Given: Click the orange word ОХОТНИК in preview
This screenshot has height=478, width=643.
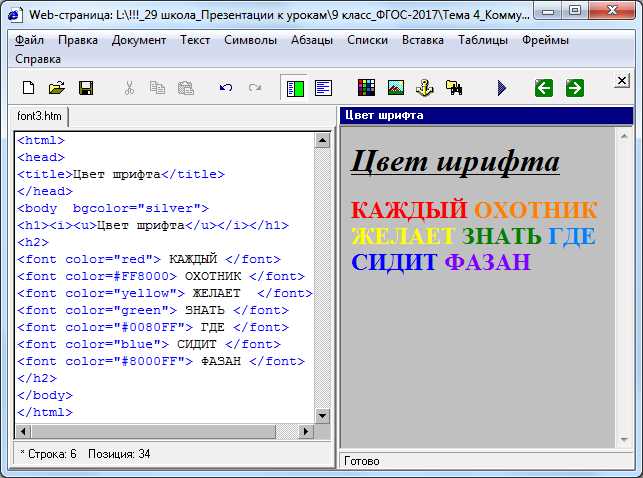Looking at the screenshot, I should point(535,209).
